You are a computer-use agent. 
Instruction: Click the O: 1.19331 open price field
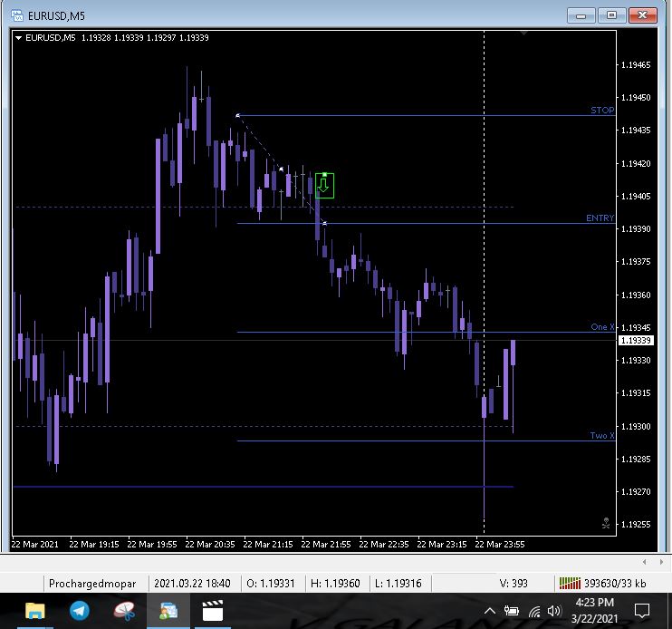[271, 583]
